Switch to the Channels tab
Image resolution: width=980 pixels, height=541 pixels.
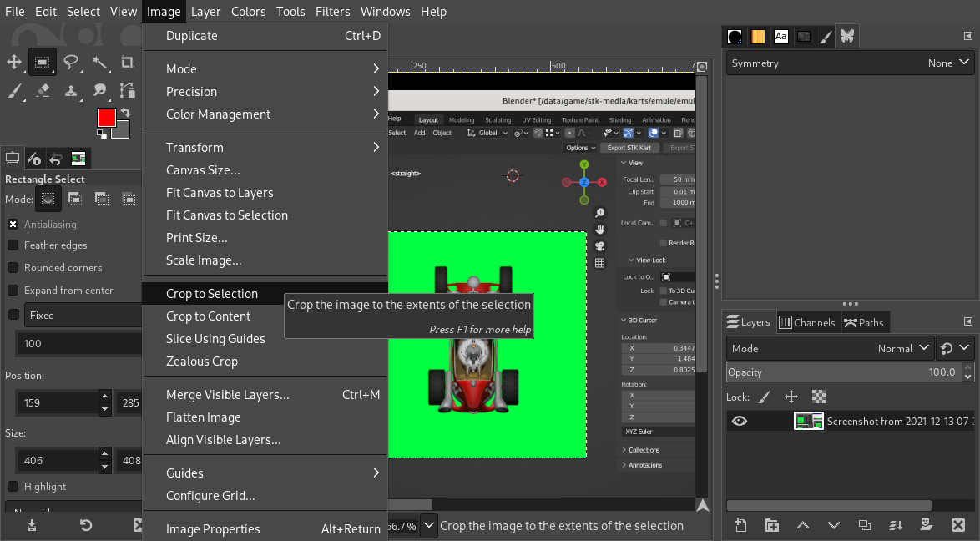(x=807, y=323)
